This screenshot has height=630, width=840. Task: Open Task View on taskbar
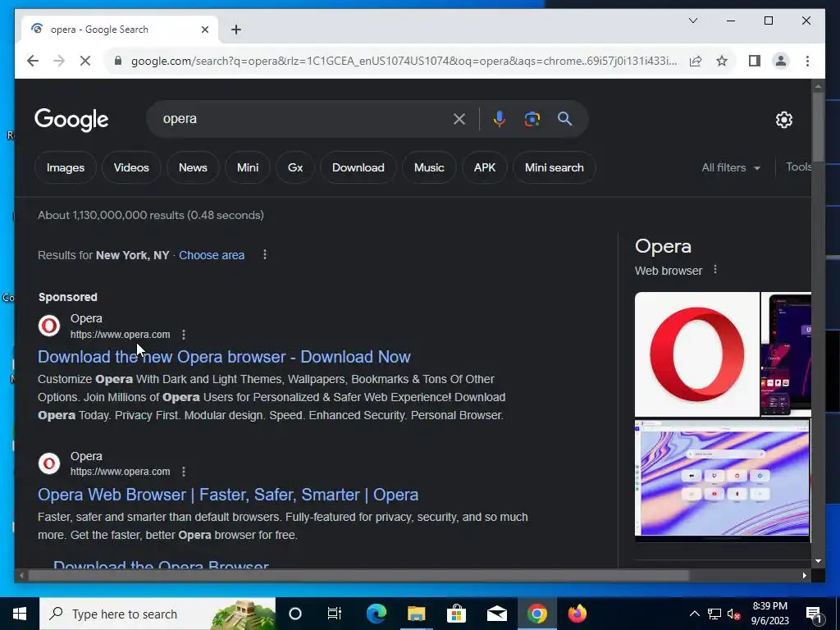click(335, 614)
